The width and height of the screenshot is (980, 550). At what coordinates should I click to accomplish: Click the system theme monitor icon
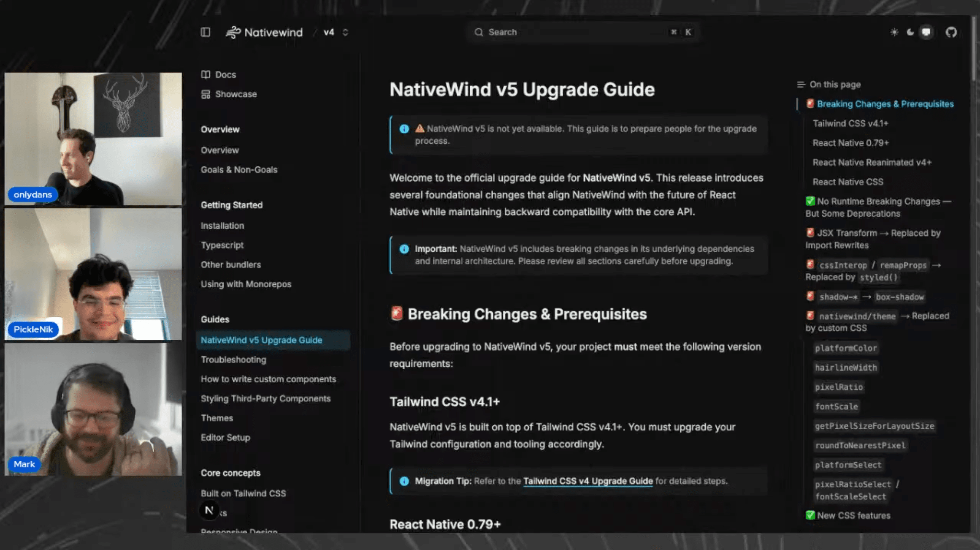click(x=926, y=32)
